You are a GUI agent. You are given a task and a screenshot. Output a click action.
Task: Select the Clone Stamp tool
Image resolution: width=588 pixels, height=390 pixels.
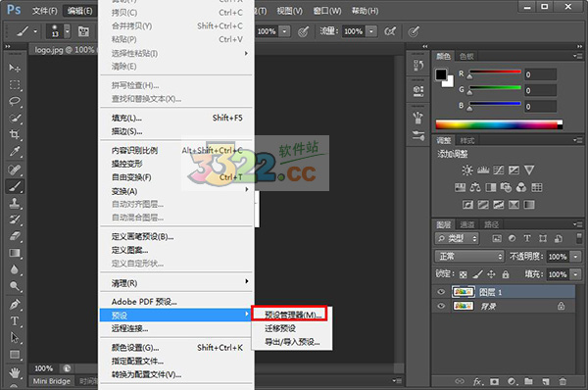(x=15, y=203)
